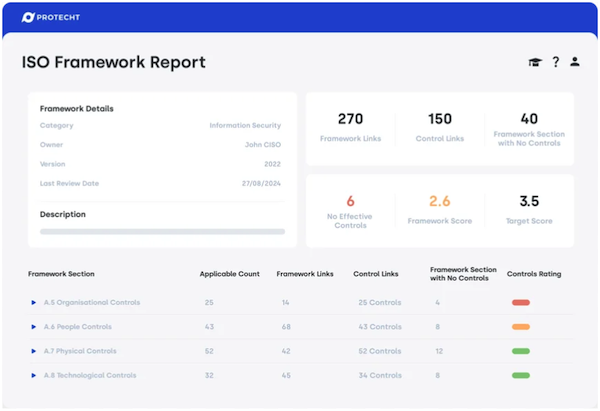Expand the A.8 Technological Controls row

[x=33, y=376]
